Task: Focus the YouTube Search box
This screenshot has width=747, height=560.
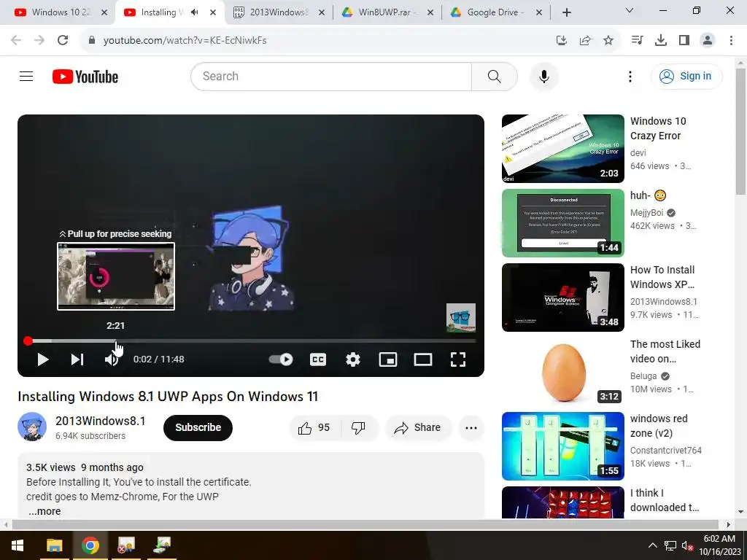Action: click(331, 76)
